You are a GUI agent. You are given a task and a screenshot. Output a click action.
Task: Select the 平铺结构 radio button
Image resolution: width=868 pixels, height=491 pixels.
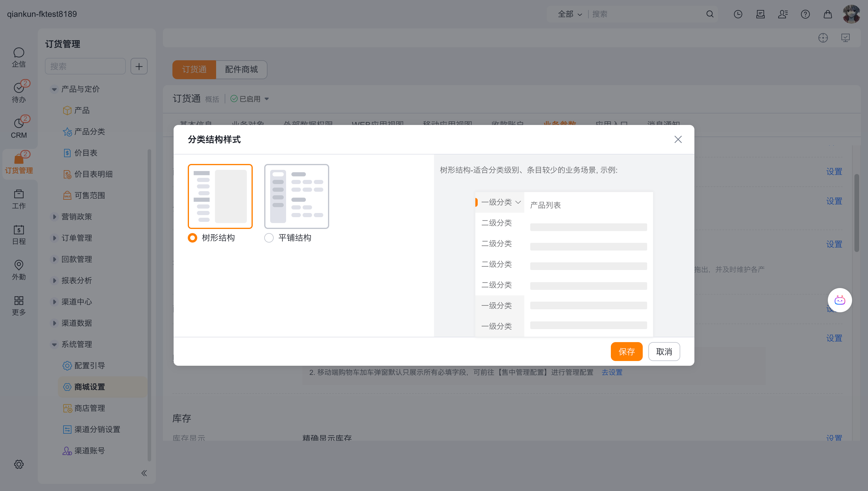coord(269,238)
